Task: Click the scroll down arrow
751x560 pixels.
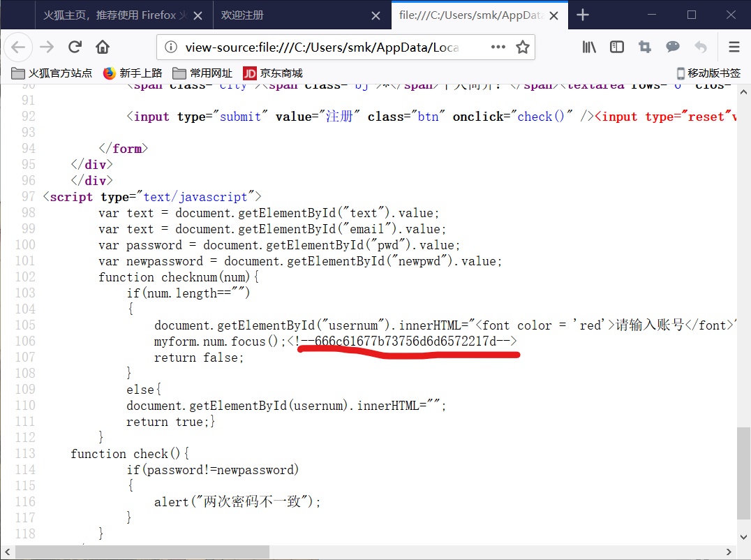Action: (x=743, y=537)
